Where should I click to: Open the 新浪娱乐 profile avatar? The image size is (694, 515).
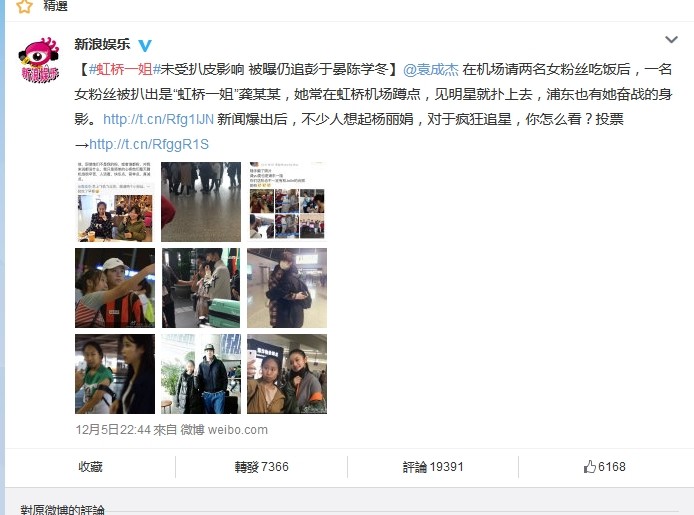tap(39, 60)
